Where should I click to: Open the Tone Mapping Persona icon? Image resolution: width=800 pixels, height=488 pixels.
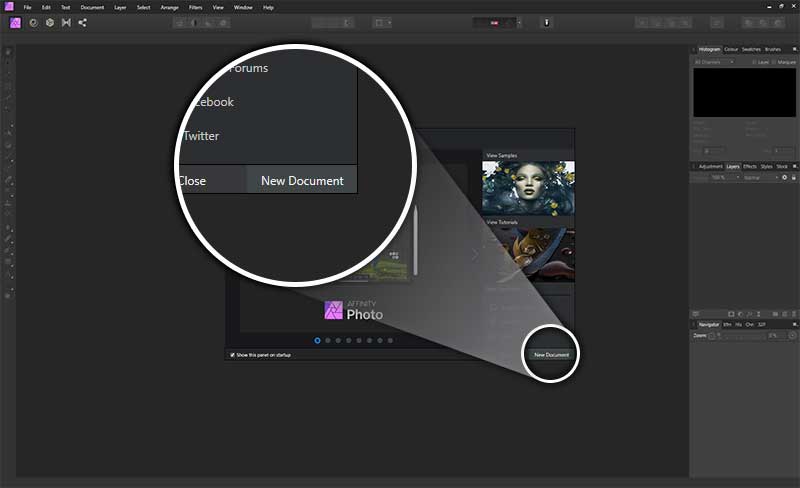66,23
